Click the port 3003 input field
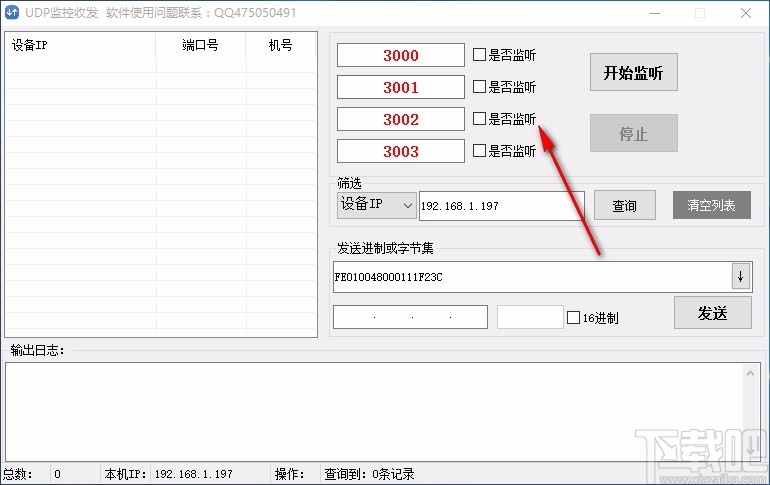Viewport: 770px width, 485px height. click(401, 151)
